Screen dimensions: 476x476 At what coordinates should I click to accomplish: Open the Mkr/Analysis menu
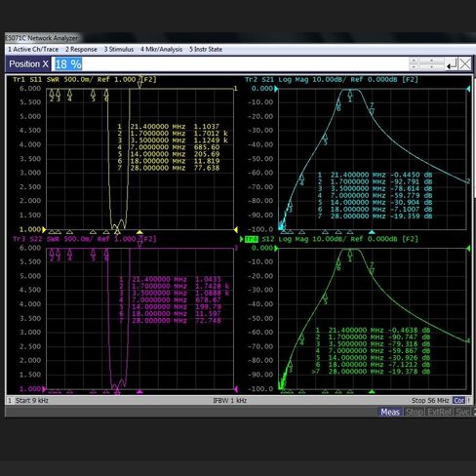pos(162,50)
